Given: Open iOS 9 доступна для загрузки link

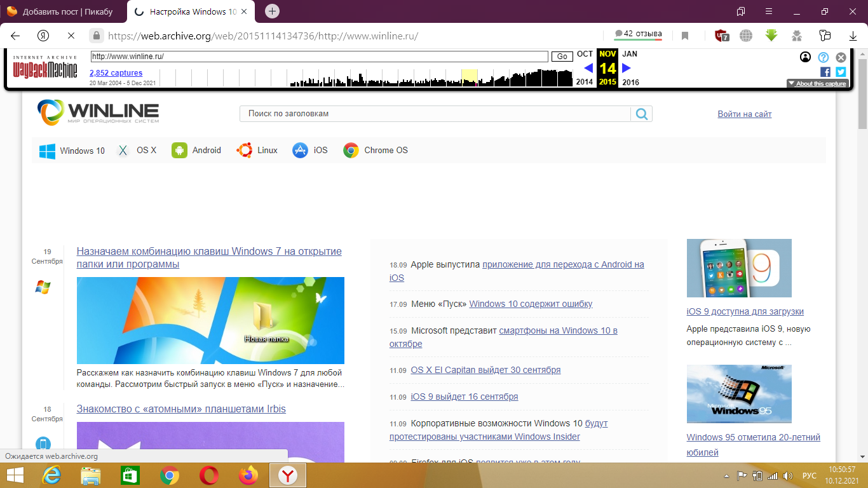Looking at the screenshot, I should click(x=745, y=311).
